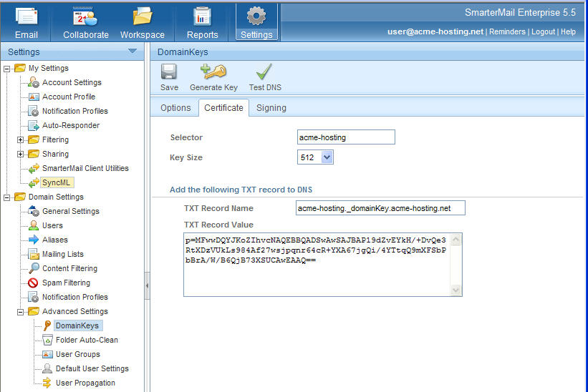
Task: Click the TXT value scrollbar down arrow
Action: (x=456, y=290)
